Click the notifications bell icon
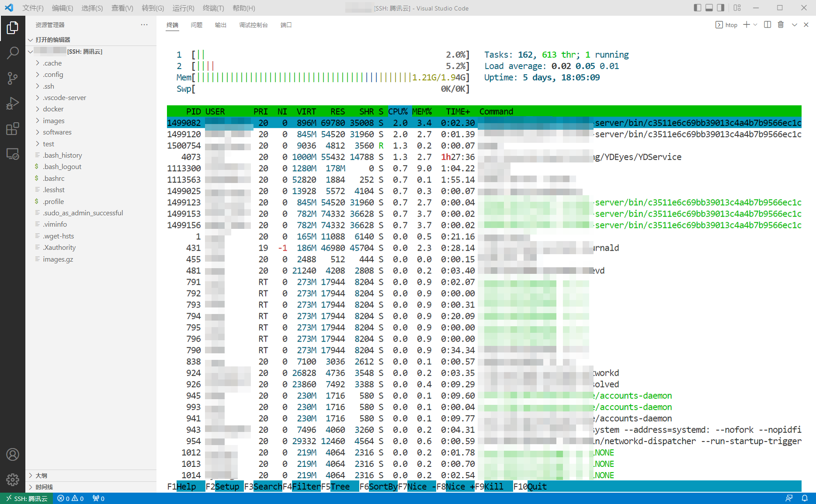This screenshot has height=504, width=816. (805, 498)
